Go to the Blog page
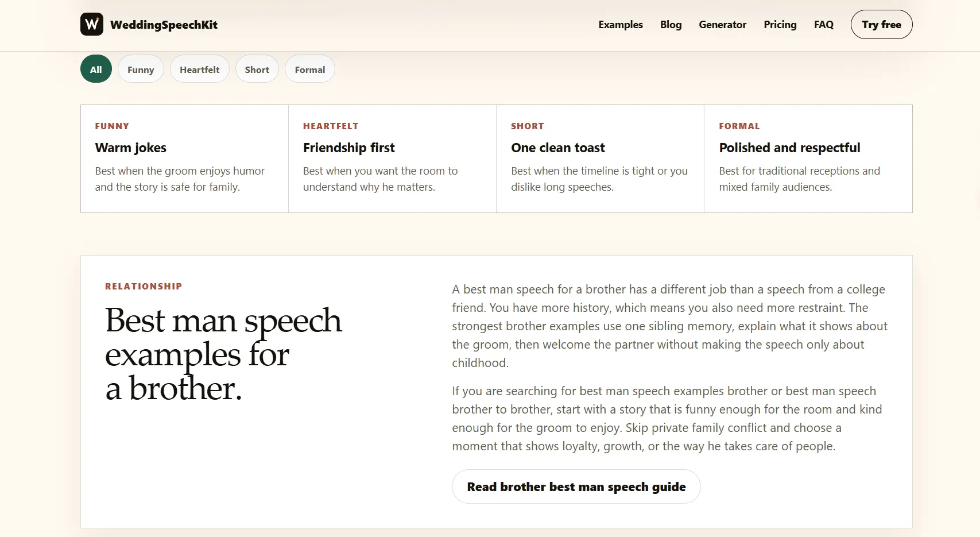980x537 pixels. [671, 25]
